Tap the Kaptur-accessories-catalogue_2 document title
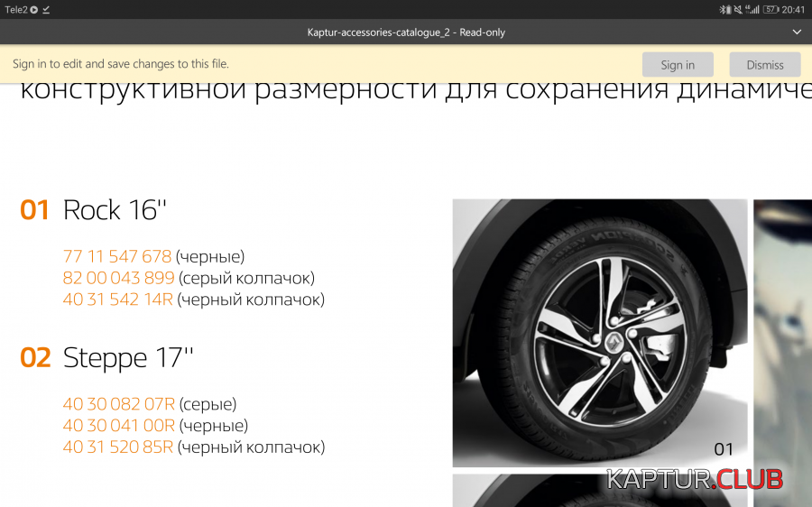The image size is (812, 507). [406, 32]
